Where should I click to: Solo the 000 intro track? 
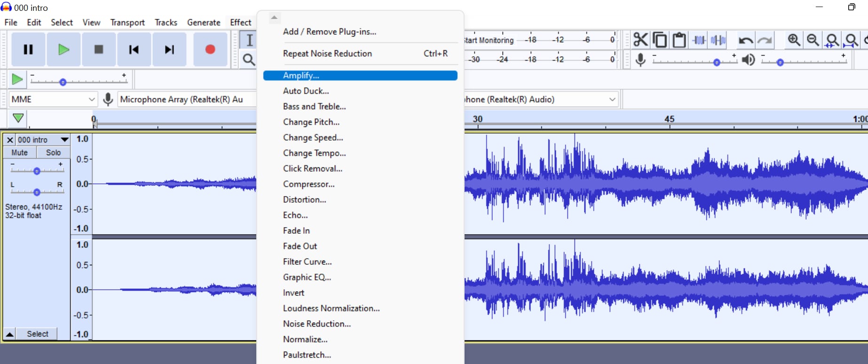coord(53,152)
